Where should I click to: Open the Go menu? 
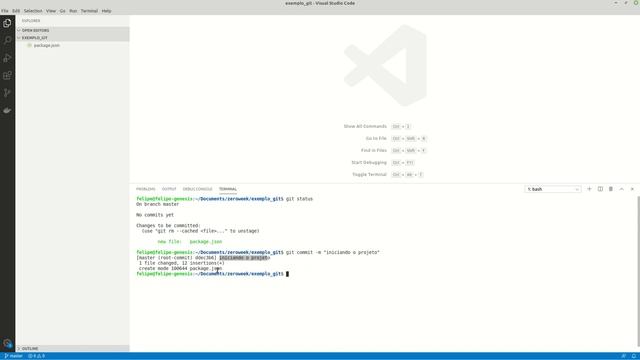pyautogui.click(x=62, y=11)
